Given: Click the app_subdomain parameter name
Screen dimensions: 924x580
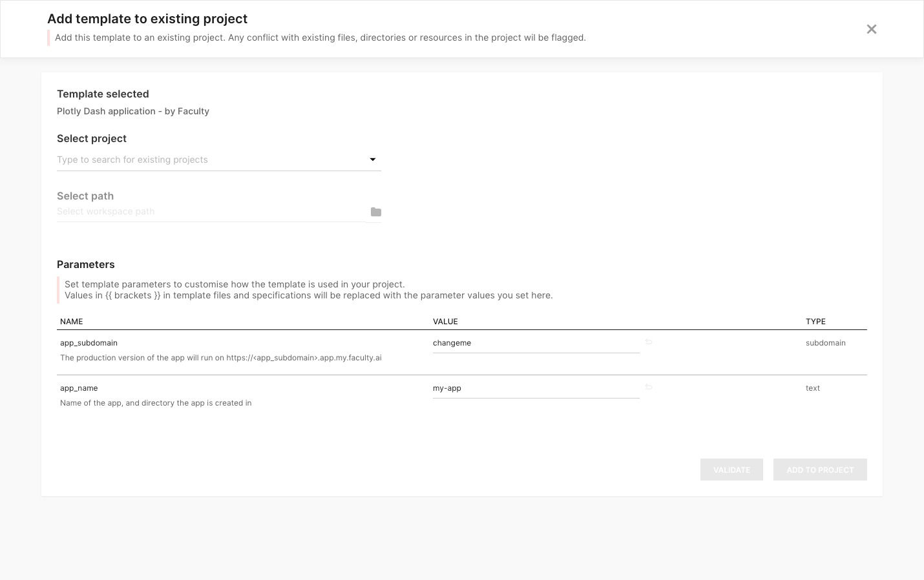Looking at the screenshot, I should (x=89, y=343).
